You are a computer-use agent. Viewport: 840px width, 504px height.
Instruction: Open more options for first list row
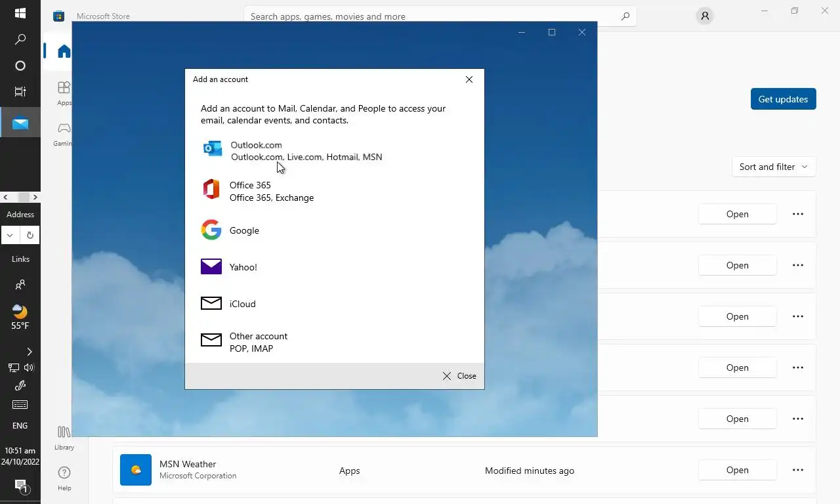point(798,214)
